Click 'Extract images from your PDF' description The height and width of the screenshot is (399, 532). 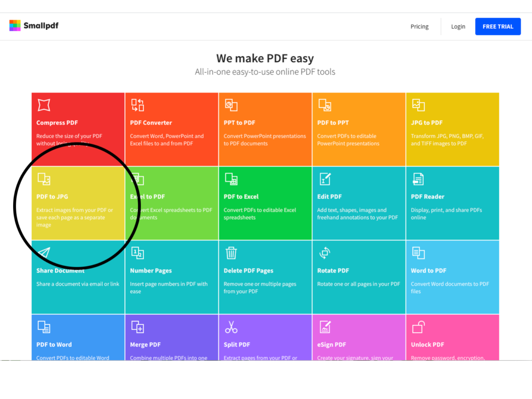pyautogui.click(x=75, y=217)
